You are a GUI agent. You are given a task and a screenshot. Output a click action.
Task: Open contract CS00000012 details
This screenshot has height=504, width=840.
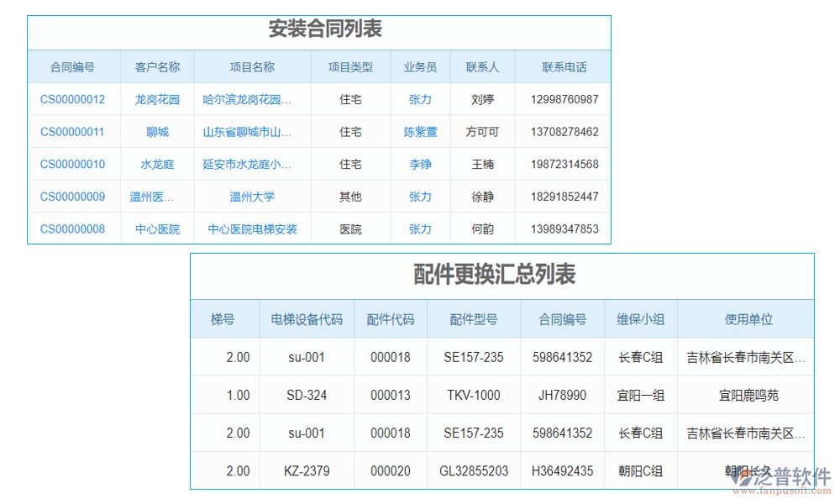coord(71,98)
